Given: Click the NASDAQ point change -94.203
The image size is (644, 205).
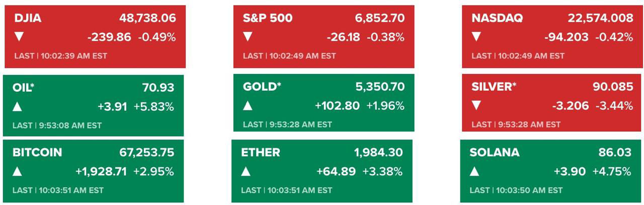Looking at the screenshot, I should pos(566,37).
